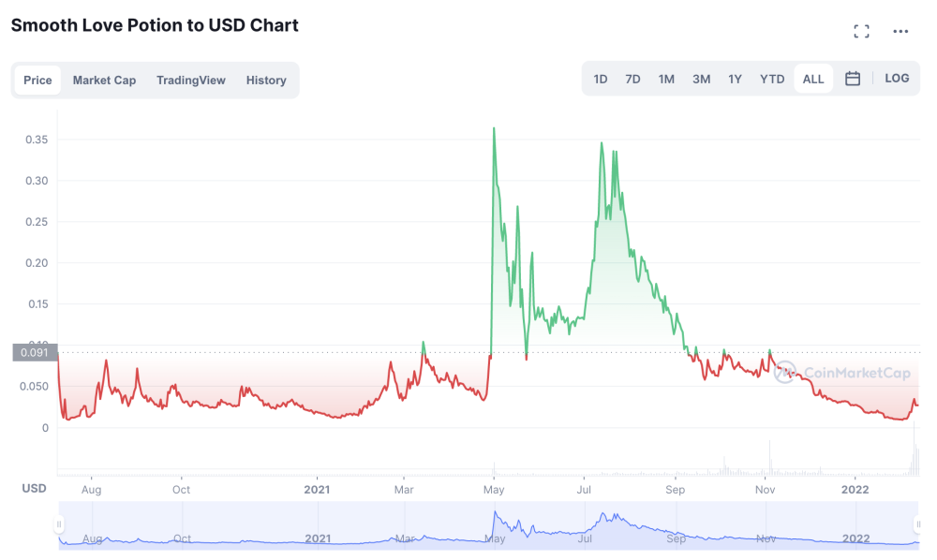
Task: Click the fullscreen expand icon
Action: [x=862, y=32]
